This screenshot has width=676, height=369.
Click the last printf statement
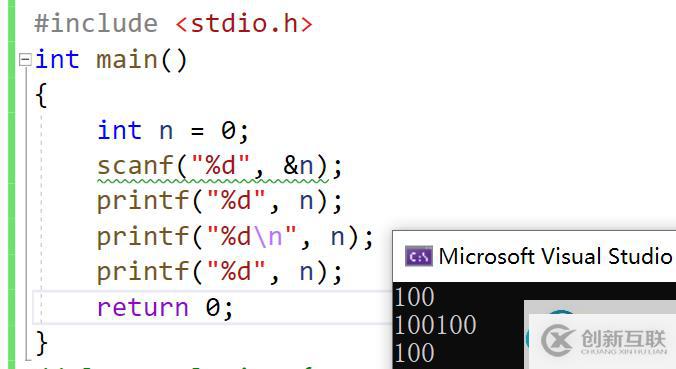[219, 272]
